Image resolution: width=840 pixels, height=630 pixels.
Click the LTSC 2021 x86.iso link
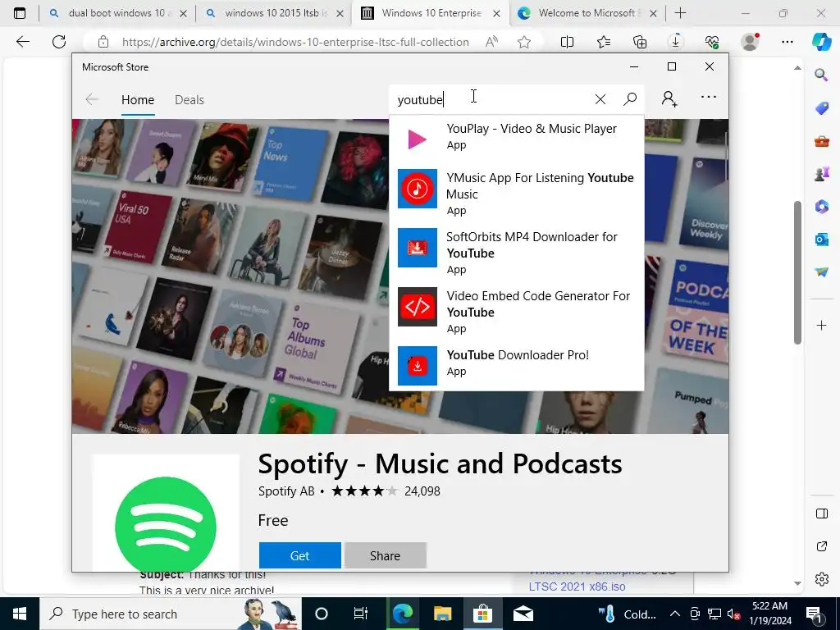577,587
